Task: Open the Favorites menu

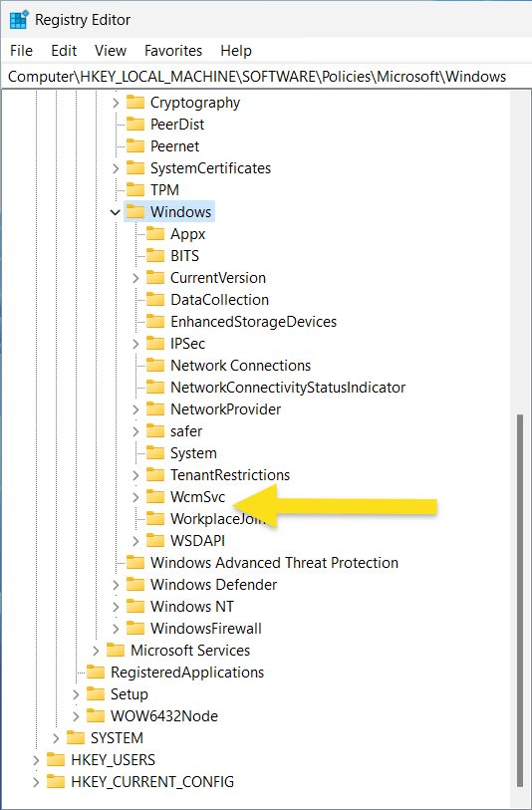Action: [x=173, y=51]
